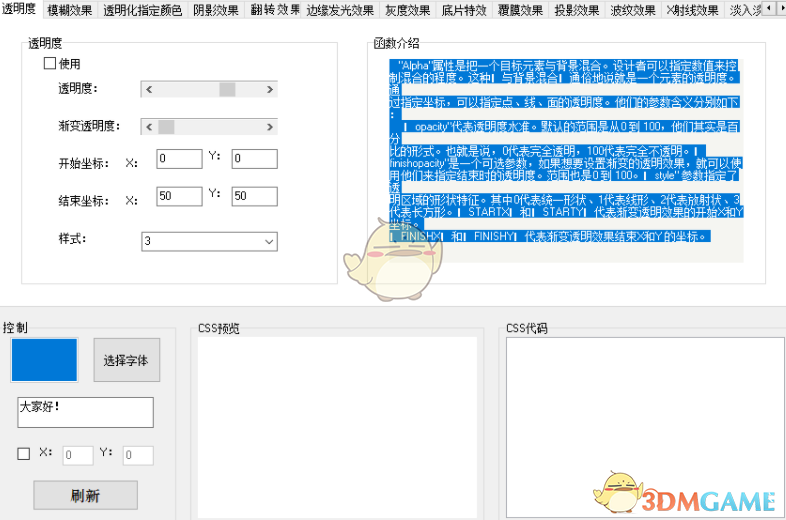Click right arrow of 透明度 slider

(x=270, y=89)
